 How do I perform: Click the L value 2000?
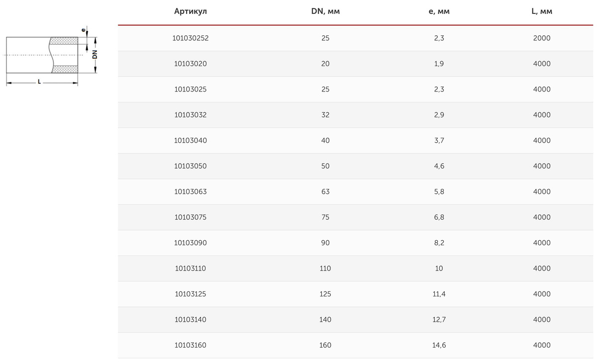point(542,38)
